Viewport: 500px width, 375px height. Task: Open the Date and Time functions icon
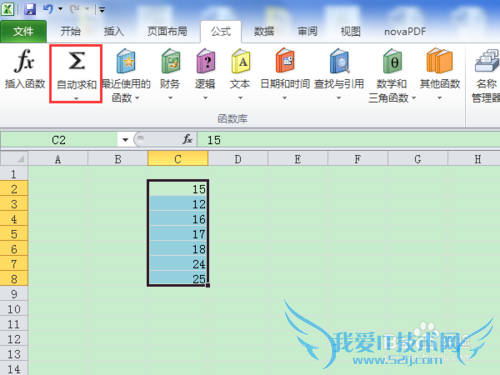click(285, 61)
